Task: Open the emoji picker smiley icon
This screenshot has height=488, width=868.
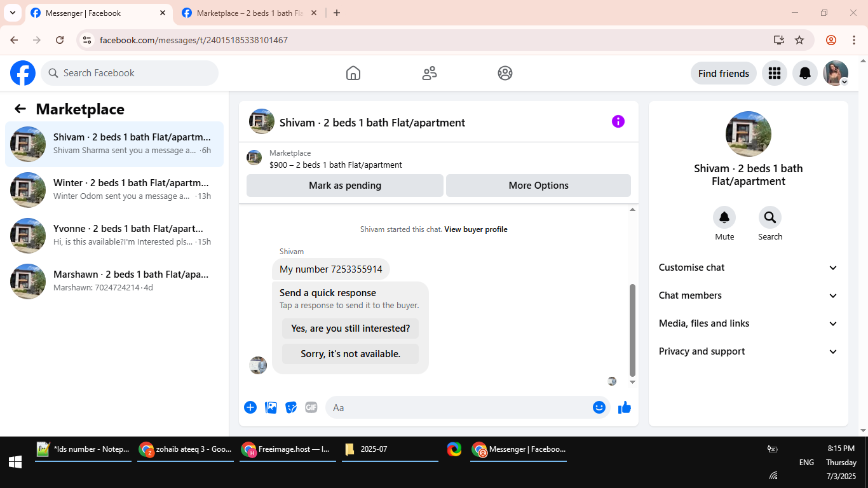Action: [x=599, y=407]
